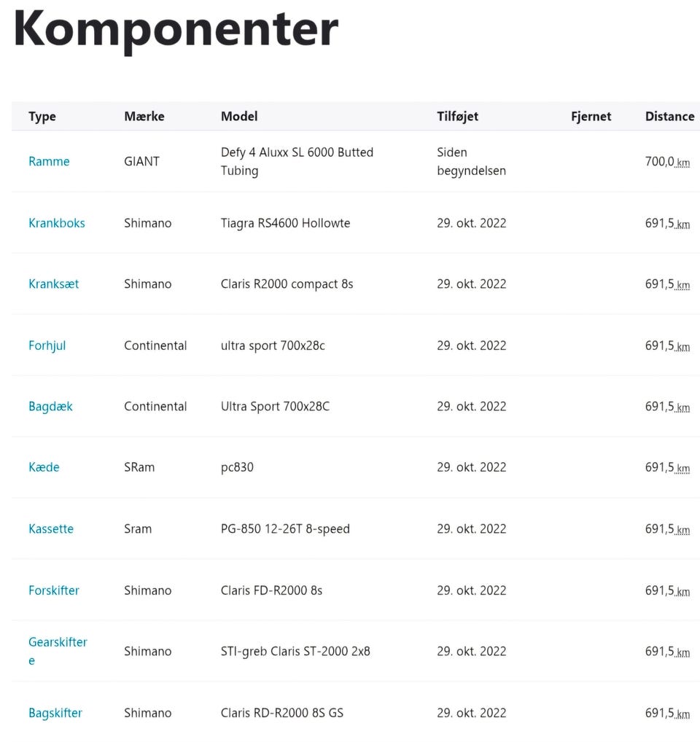Click the Mærke column header
This screenshot has height=742, width=700.
[x=144, y=117]
